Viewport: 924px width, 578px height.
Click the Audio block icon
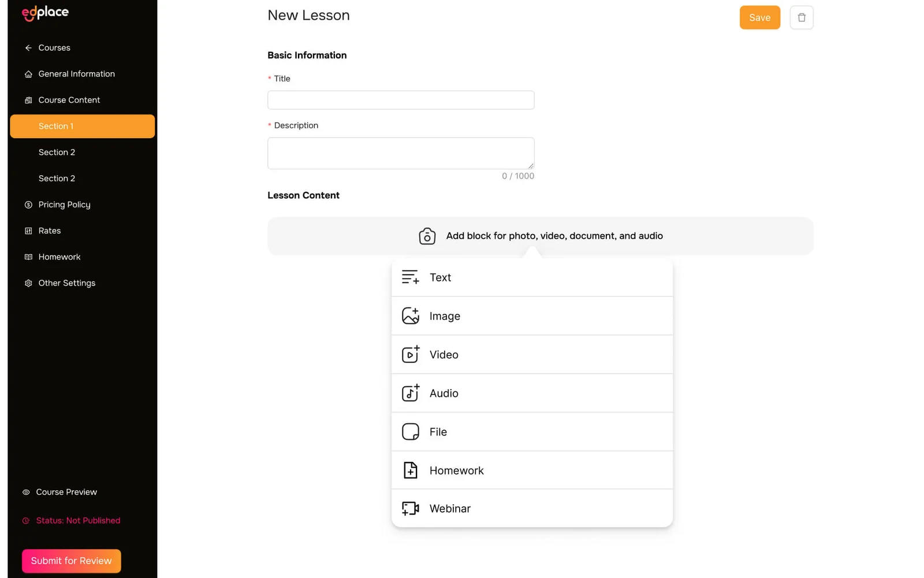(410, 393)
